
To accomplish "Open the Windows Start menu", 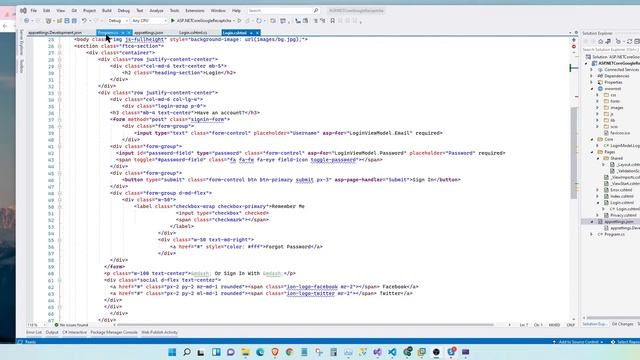I will 172,352.
